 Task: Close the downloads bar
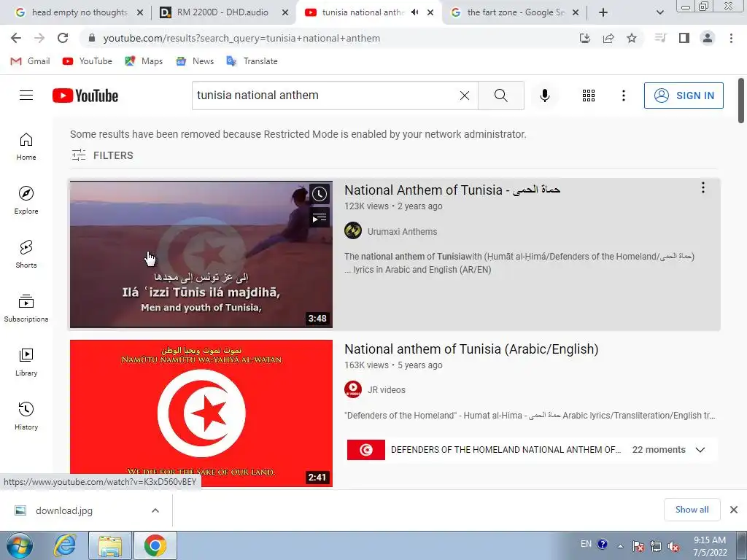tap(734, 510)
